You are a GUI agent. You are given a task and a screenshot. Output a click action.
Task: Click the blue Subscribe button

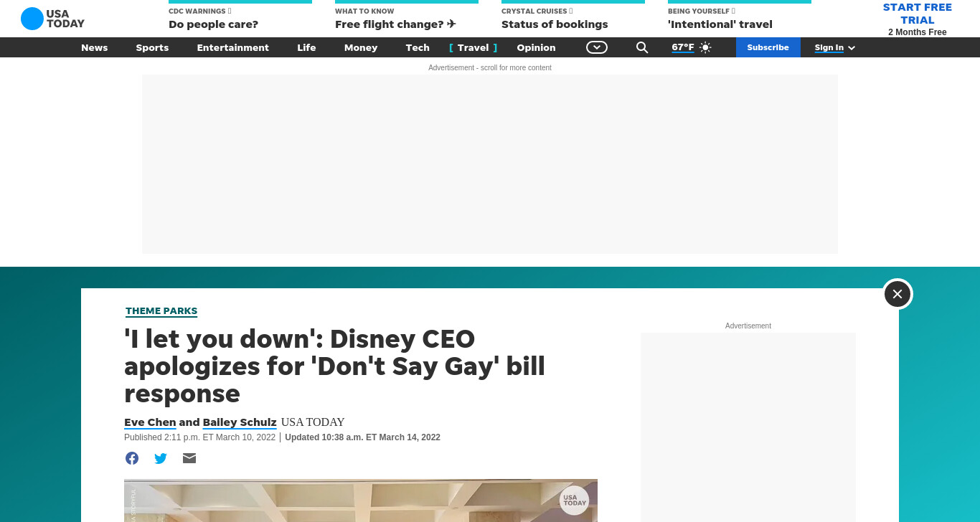tap(768, 47)
